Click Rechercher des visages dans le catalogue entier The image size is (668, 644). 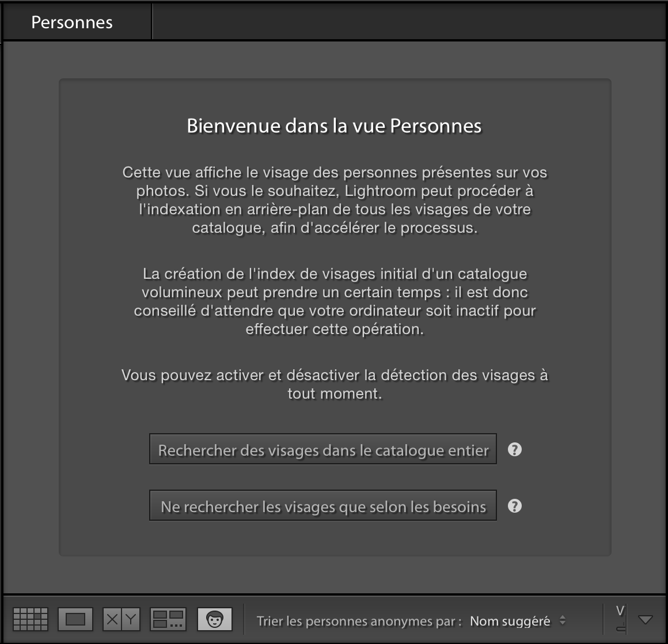[322, 449]
